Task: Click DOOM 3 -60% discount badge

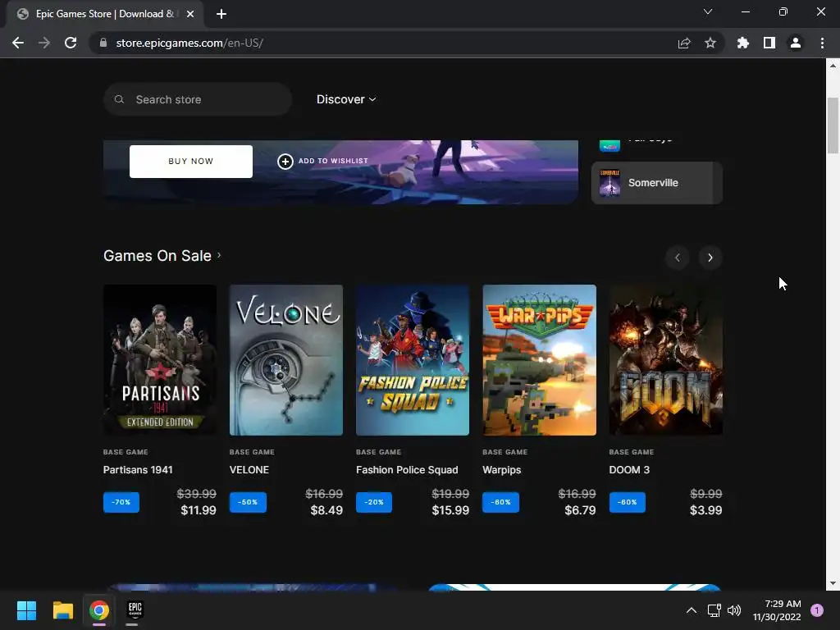Action: [628, 503]
